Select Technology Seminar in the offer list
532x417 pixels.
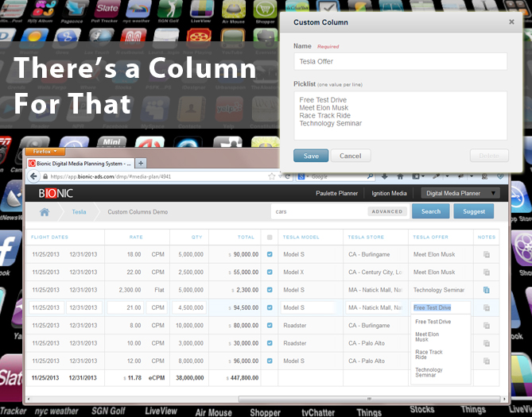[x=429, y=373]
